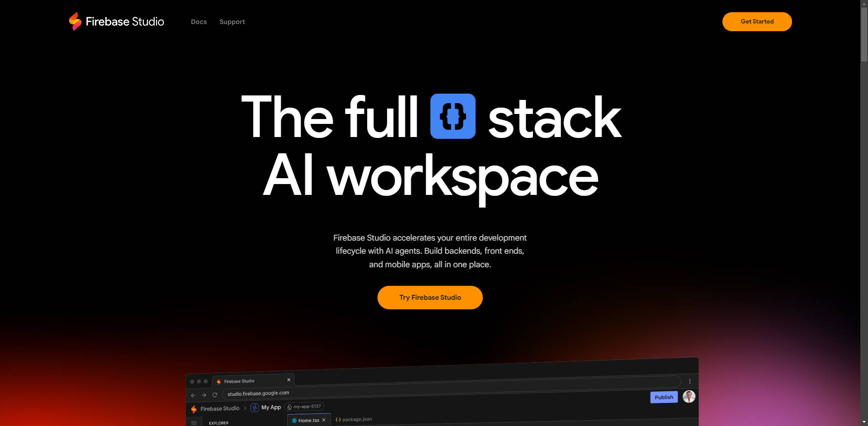
Task: Click the blue curly-braces icon in headline
Action: pos(453,116)
